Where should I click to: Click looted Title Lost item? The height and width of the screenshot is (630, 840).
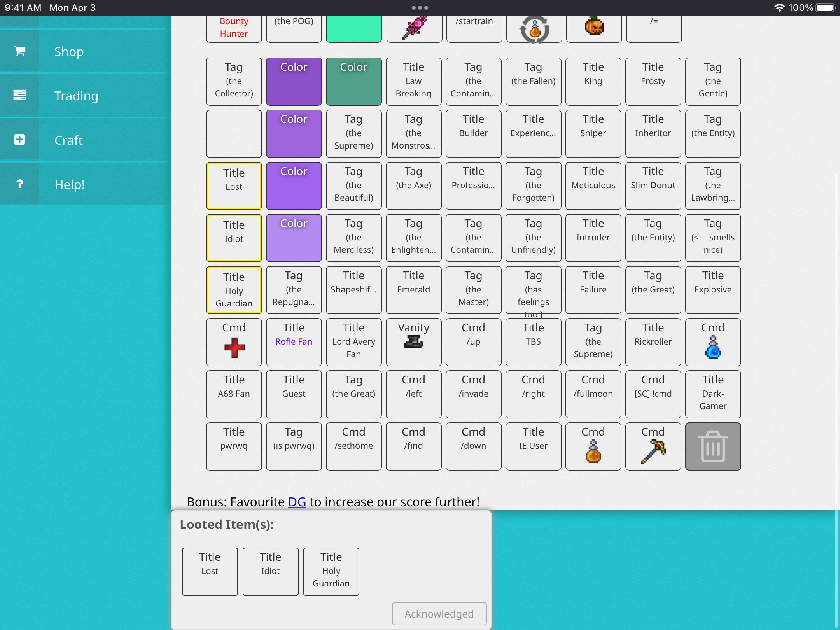click(x=210, y=571)
